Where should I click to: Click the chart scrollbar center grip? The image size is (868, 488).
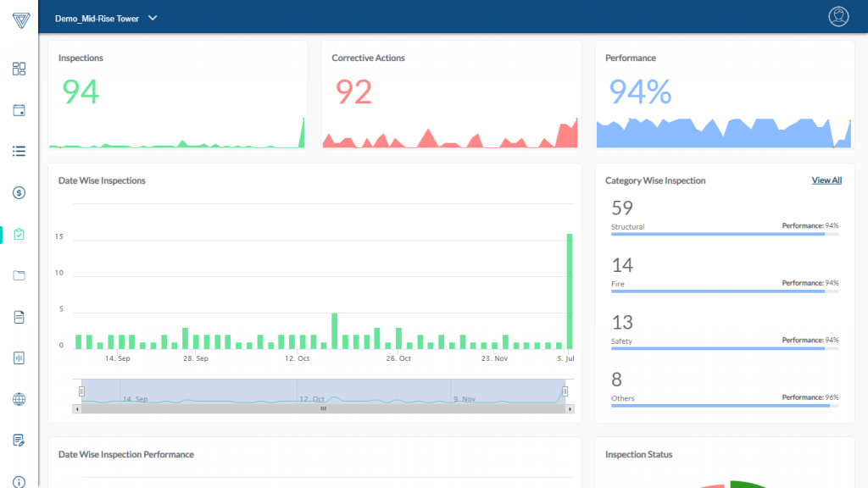click(x=323, y=409)
